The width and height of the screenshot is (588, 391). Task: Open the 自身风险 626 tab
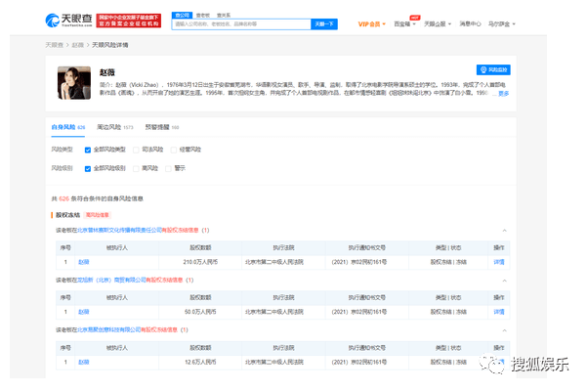[x=67, y=127]
